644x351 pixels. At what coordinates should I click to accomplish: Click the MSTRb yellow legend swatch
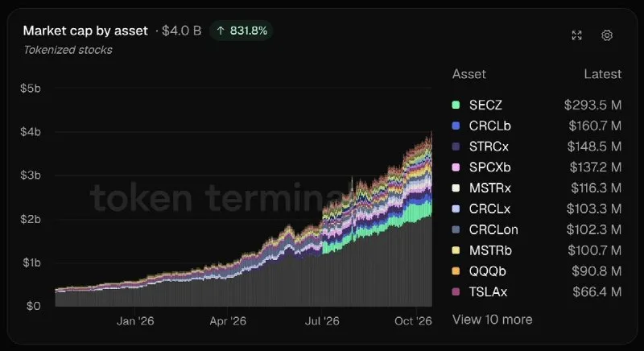[456, 250]
